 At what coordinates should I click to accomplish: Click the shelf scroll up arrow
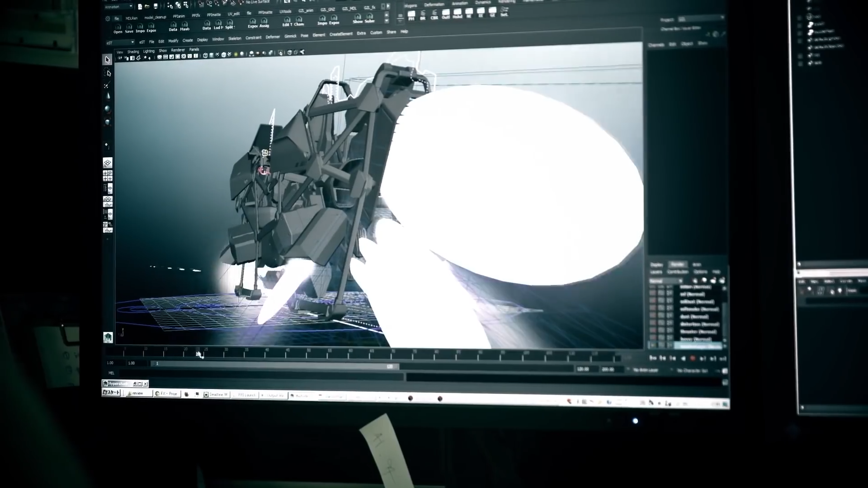(x=386, y=14)
